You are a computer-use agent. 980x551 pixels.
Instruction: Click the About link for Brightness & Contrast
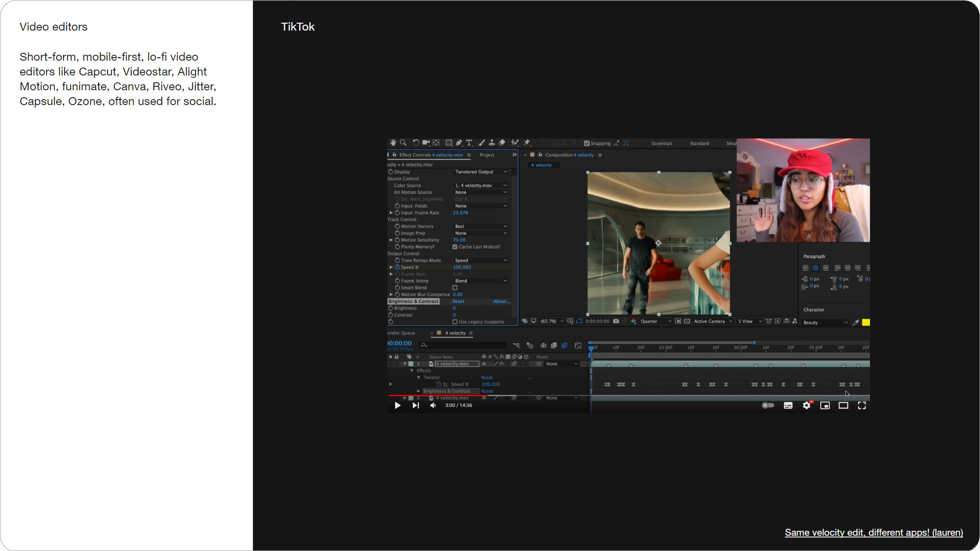501,301
